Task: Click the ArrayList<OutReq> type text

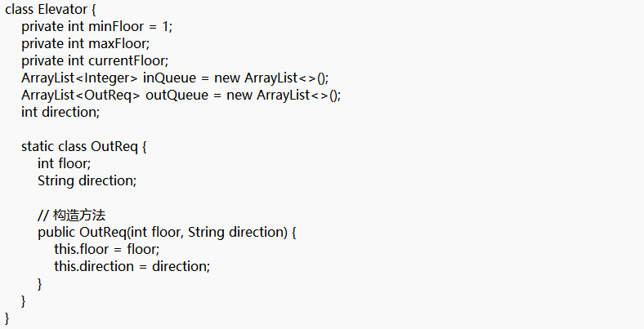Action: point(81,95)
